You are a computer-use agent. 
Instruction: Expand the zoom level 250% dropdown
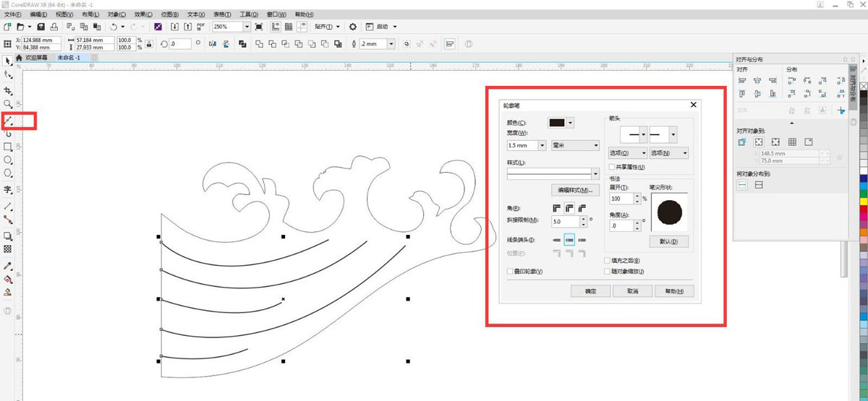[x=247, y=27]
